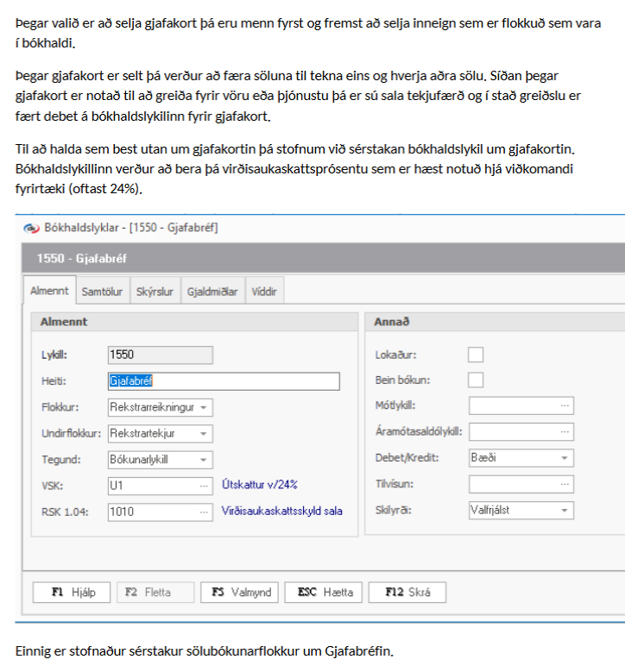Viewport: 625px width, 672px height.
Task: Expand the Skilyrði dropdown
Action: [x=564, y=511]
